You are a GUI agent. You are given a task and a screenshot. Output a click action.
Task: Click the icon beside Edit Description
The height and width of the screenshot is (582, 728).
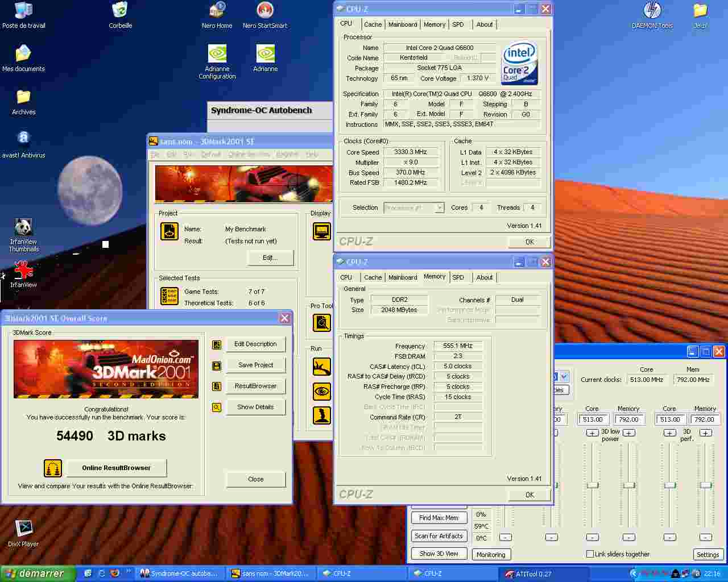[x=217, y=344]
